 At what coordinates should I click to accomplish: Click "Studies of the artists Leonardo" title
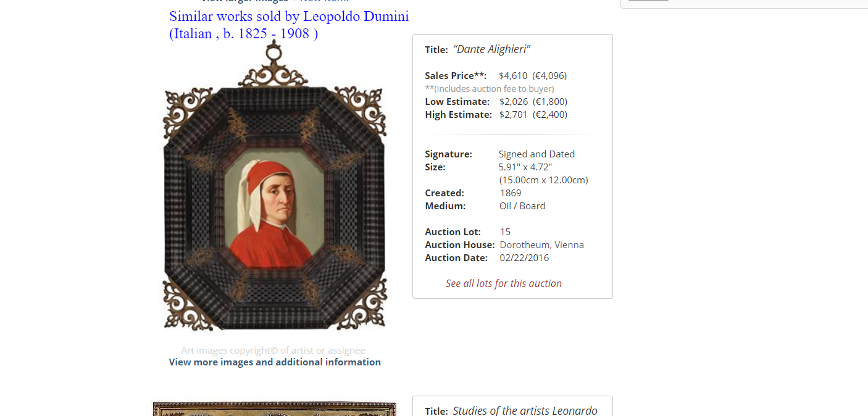pyautogui.click(x=525, y=410)
